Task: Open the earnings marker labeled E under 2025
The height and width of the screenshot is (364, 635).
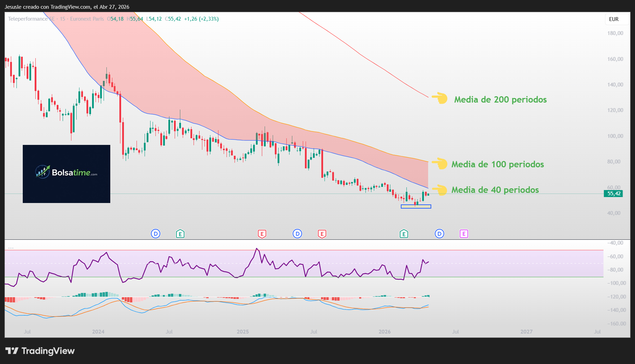Action: click(x=262, y=233)
